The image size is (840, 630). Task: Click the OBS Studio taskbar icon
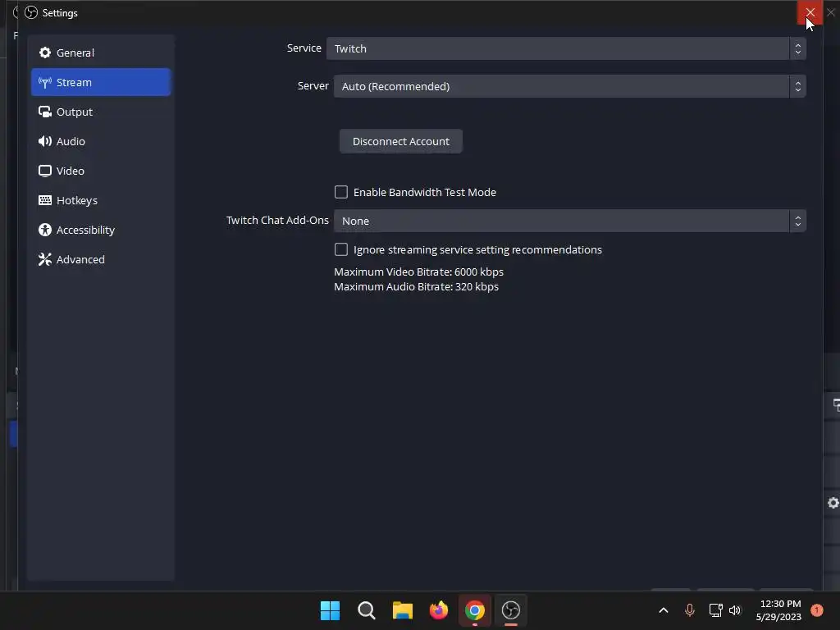pos(511,610)
